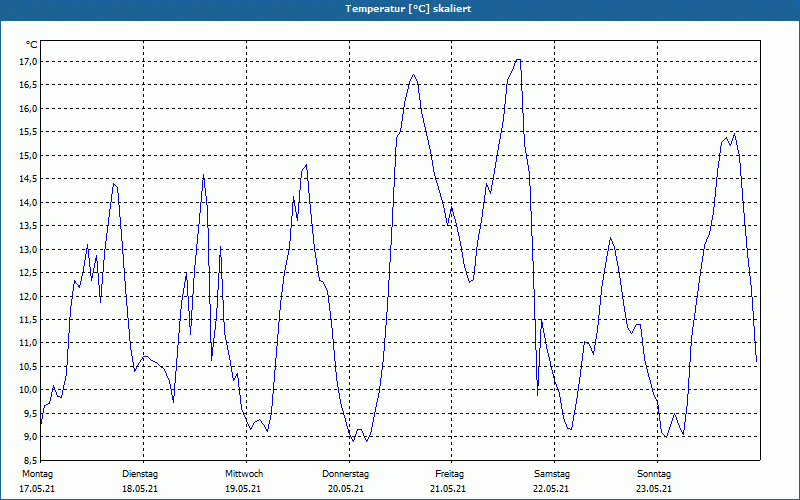
Task: Click the 15,5 y-axis value
Action: (28, 132)
